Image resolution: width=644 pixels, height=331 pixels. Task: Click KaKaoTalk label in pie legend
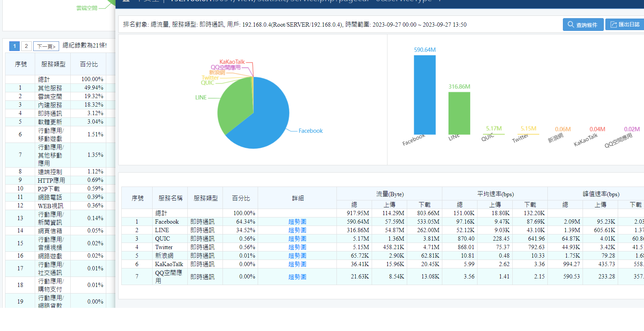click(232, 62)
